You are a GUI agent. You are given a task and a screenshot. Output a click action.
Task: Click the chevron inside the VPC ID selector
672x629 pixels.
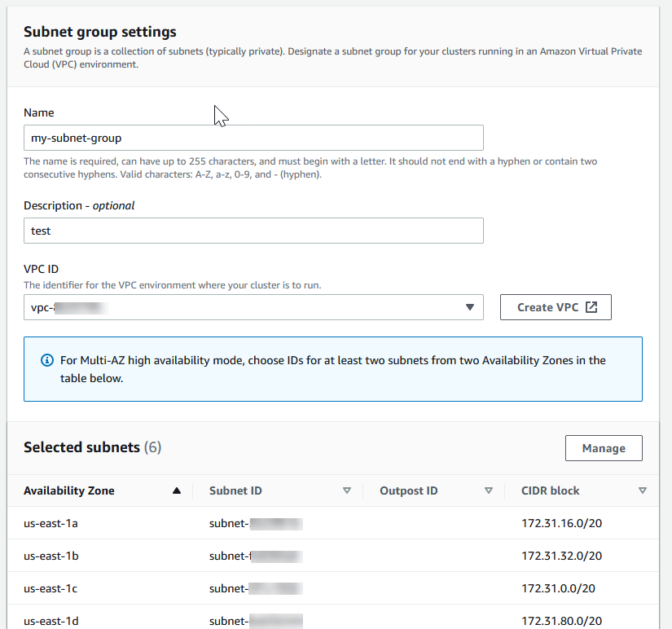pyautogui.click(x=470, y=307)
